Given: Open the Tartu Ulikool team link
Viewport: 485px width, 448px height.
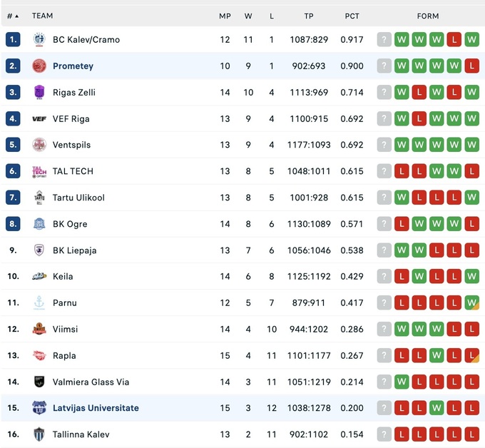Looking at the screenshot, I should [78, 198].
